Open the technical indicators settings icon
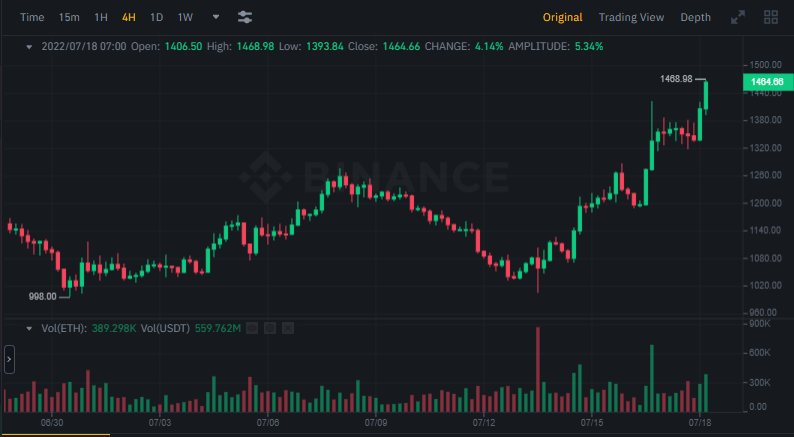Image resolution: width=794 pixels, height=437 pixels. tap(245, 17)
